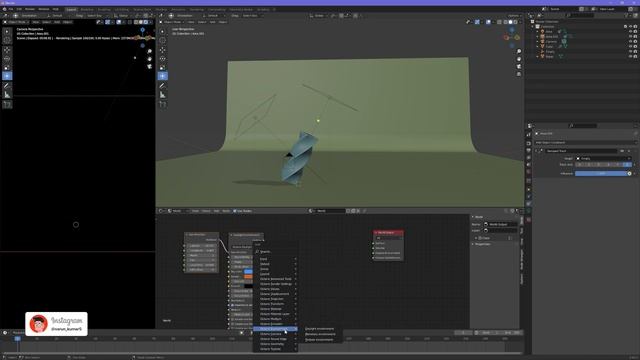This screenshot has height=360, width=640.
Task: Select the Move tool in left render viewport
Action: [7, 50]
